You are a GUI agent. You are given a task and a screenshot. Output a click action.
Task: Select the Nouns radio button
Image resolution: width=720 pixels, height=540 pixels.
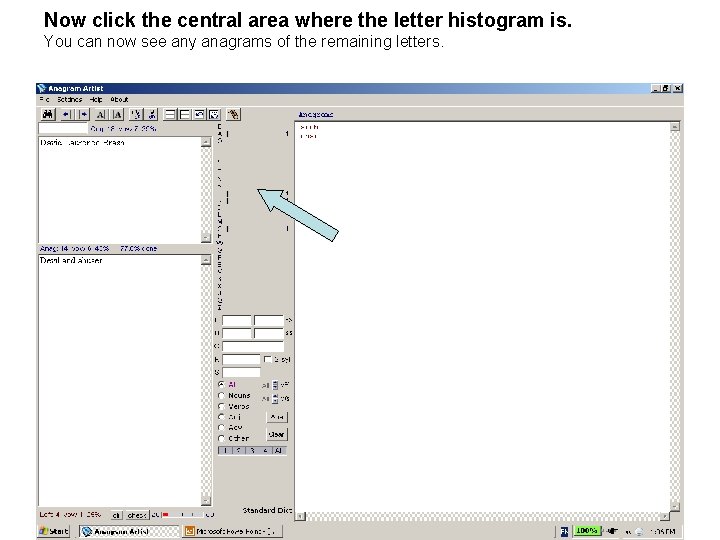coord(221,395)
